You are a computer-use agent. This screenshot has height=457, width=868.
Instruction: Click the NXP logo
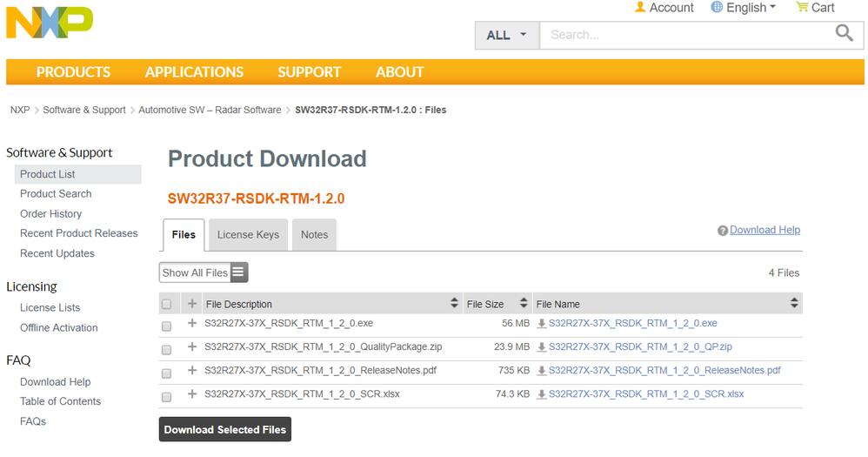tap(50, 23)
